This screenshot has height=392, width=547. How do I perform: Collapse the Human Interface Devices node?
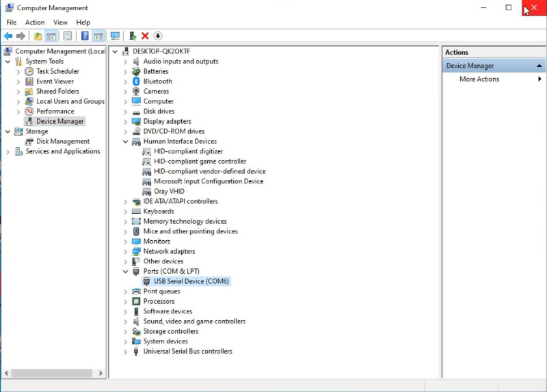pos(126,142)
